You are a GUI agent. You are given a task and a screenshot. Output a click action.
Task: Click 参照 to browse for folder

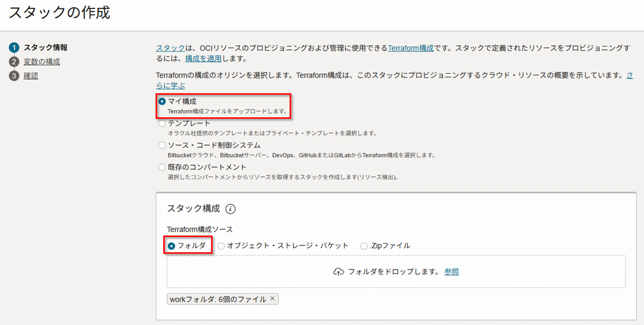point(451,272)
